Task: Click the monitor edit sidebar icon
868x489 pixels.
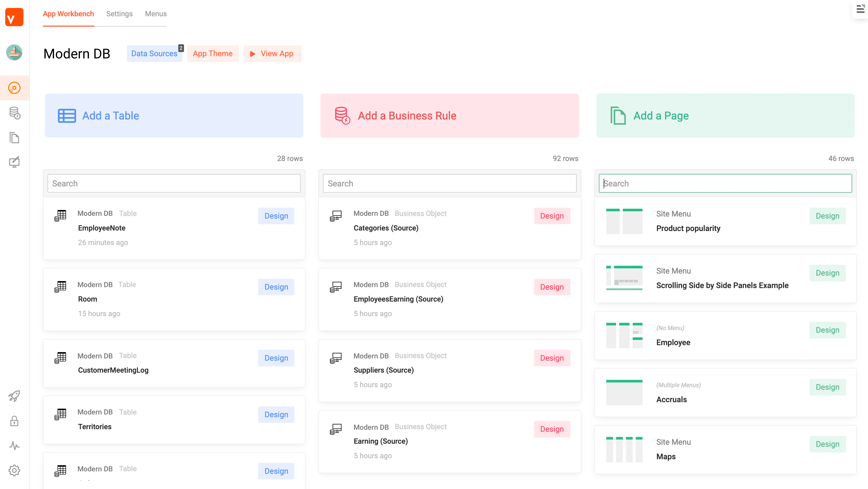Action: [14, 162]
